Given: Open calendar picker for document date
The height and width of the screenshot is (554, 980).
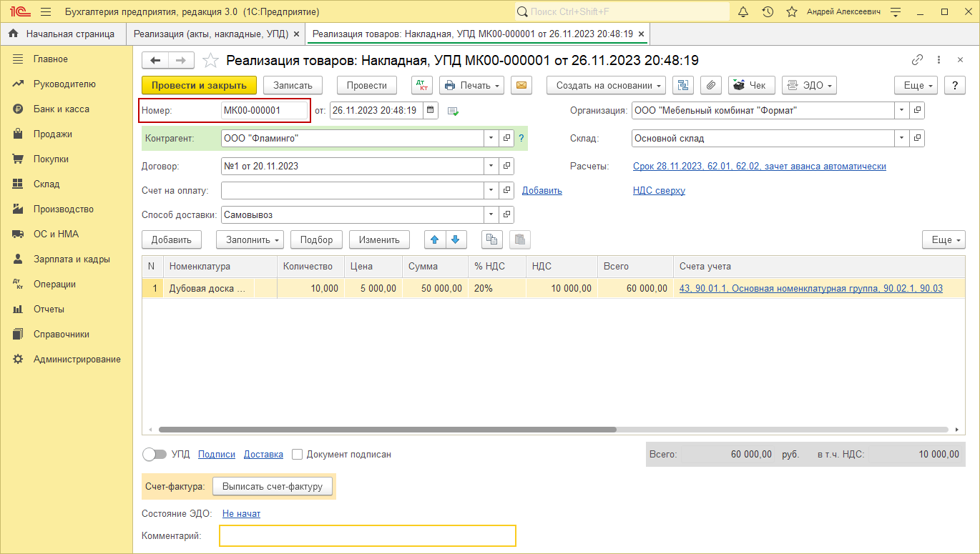Looking at the screenshot, I should [x=431, y=110].
